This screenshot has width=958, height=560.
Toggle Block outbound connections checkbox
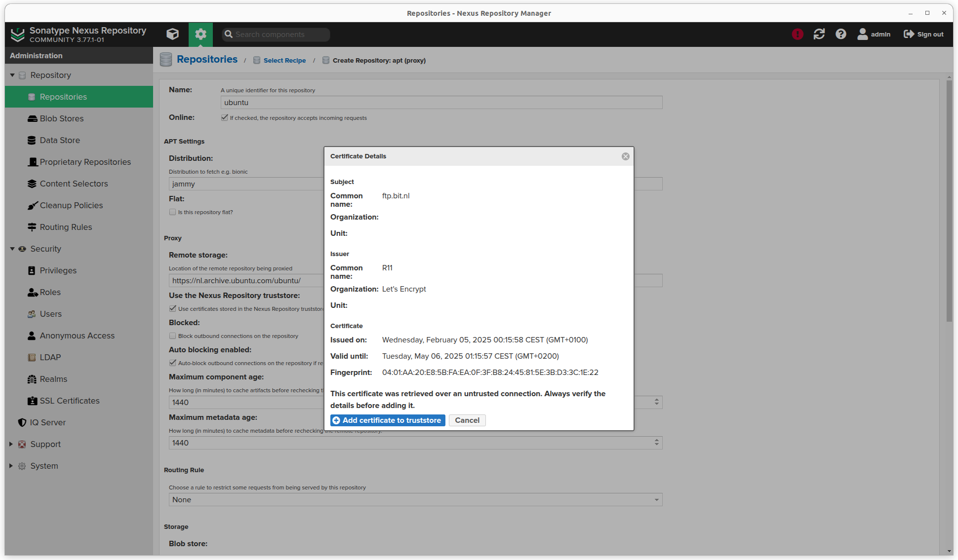[x=173, y=336]
